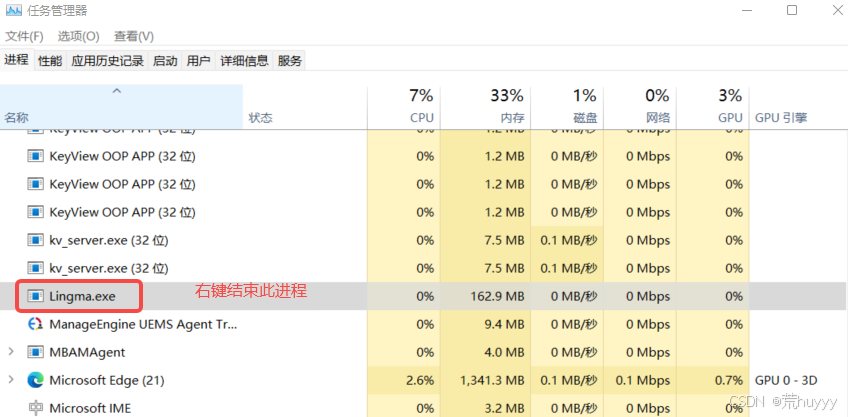This screenshot has height=417, width=848.
Task: Click the 3.2 MB memory value
Action: pos(504,408)
